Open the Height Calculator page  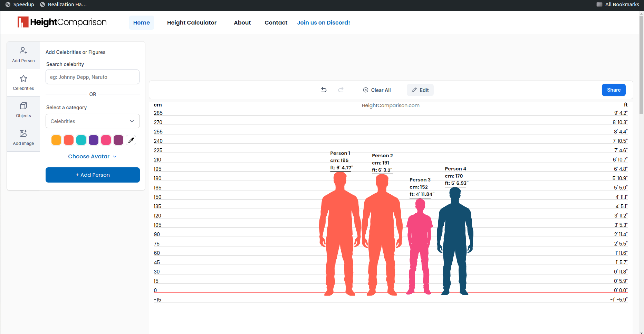[192, 22]
